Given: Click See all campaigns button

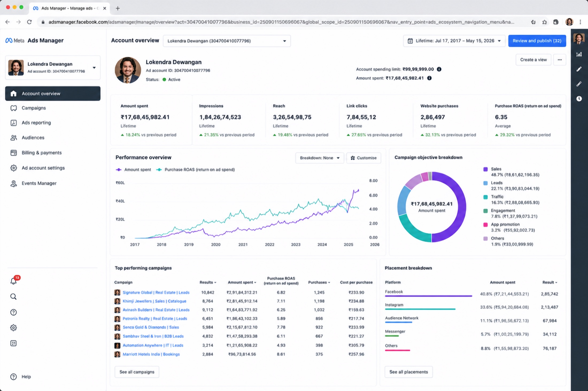Looking at the screenshot, I should pos(137,372).
